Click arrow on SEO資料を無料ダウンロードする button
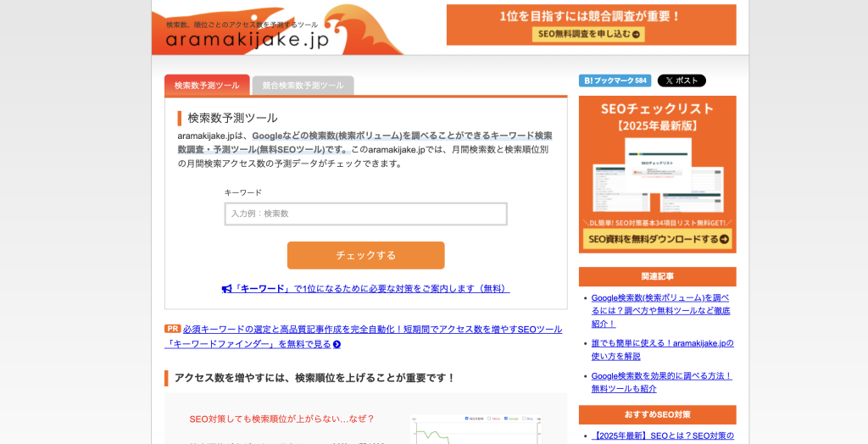This screenshot has width=868, height=444. [x=724, y=240]
